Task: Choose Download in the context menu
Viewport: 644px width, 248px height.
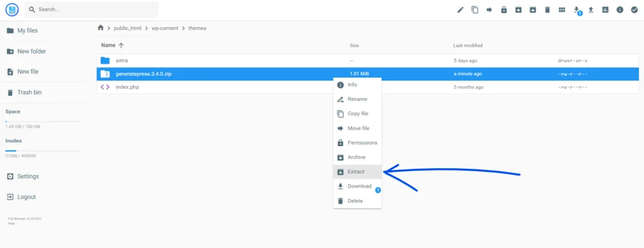Action: 357,186
